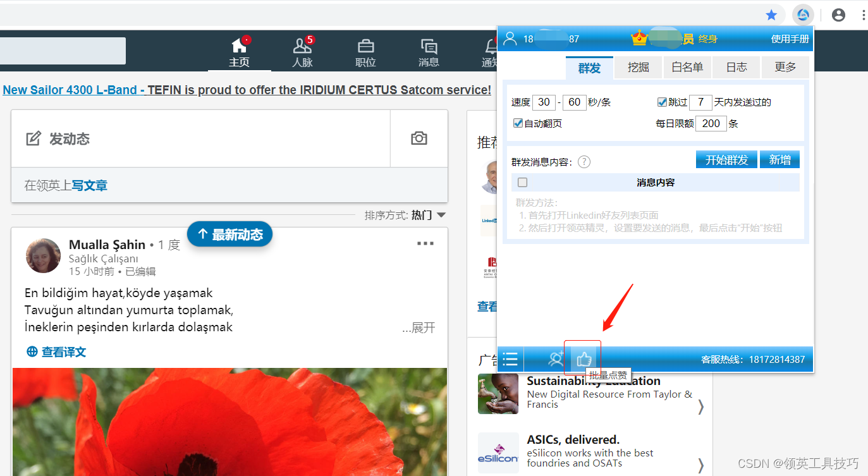Click the 批量点赞 thumbs-up icon
The image size is (868, 476).
[584, 360]
